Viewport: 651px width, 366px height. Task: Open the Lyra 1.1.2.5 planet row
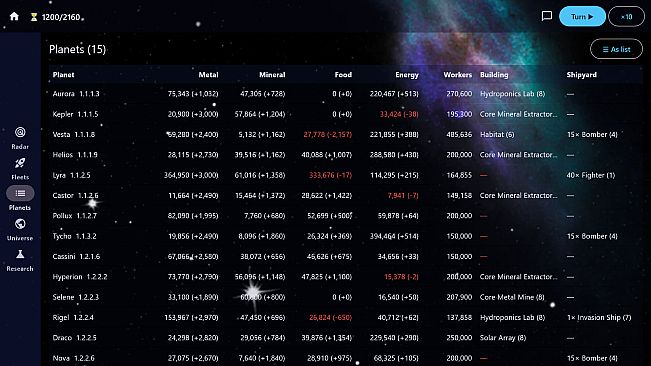345,175
